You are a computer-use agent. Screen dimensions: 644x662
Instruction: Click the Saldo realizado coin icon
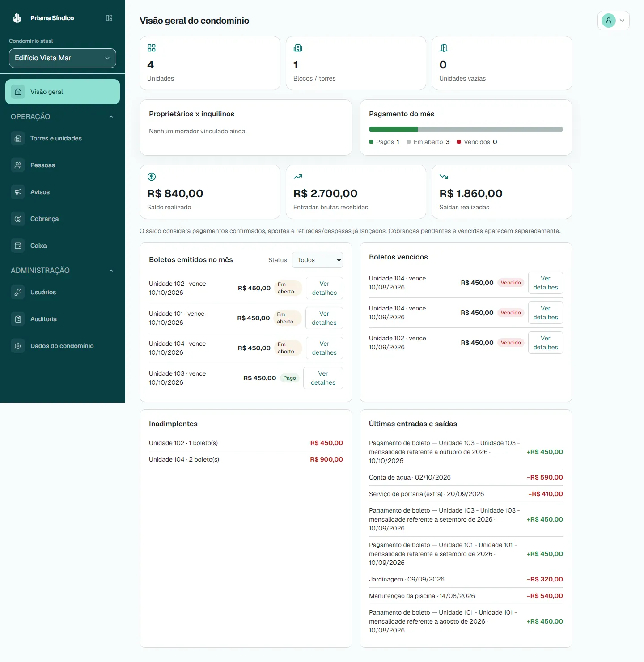pos(152,177)
